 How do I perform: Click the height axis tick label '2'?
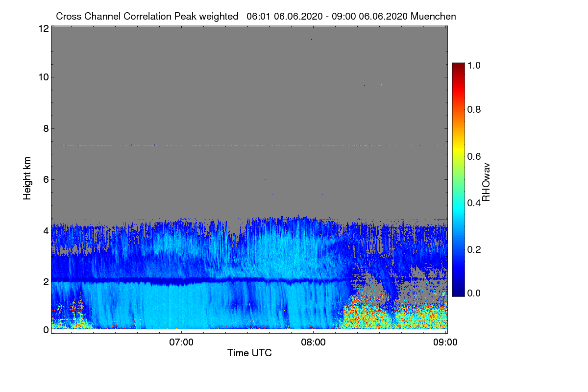point(46,282)
